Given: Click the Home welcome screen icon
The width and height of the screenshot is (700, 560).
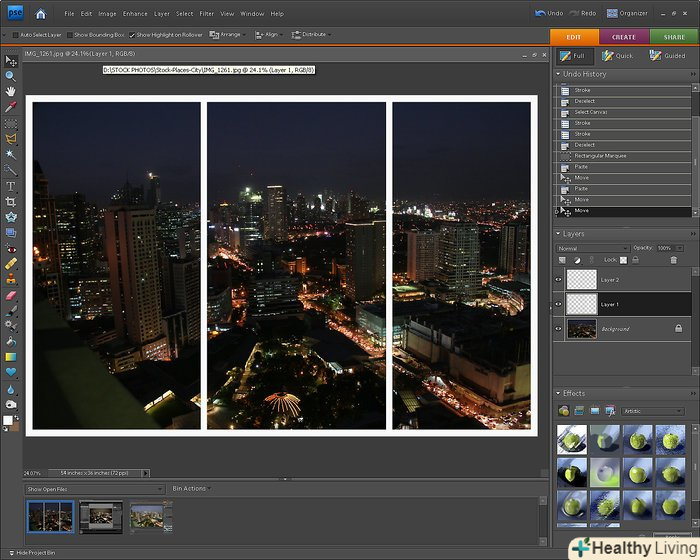Looking at the screenshot, I should (40, 14).
